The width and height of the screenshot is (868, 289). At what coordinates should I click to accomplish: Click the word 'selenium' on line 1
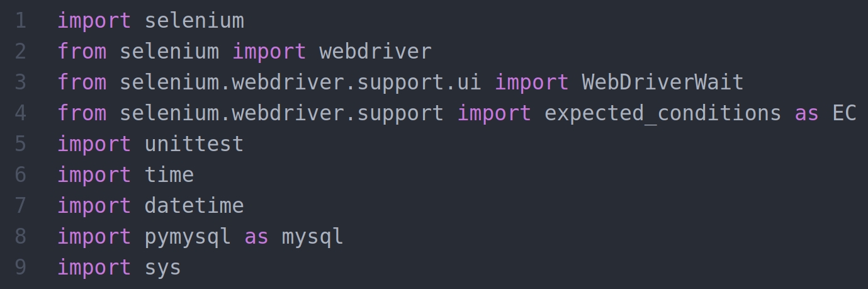click(194, 21)
